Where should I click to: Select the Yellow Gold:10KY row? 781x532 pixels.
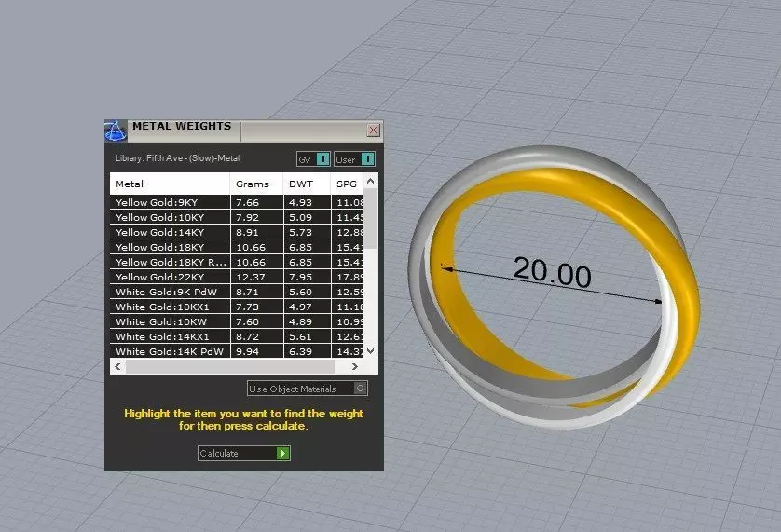[237, 217]
